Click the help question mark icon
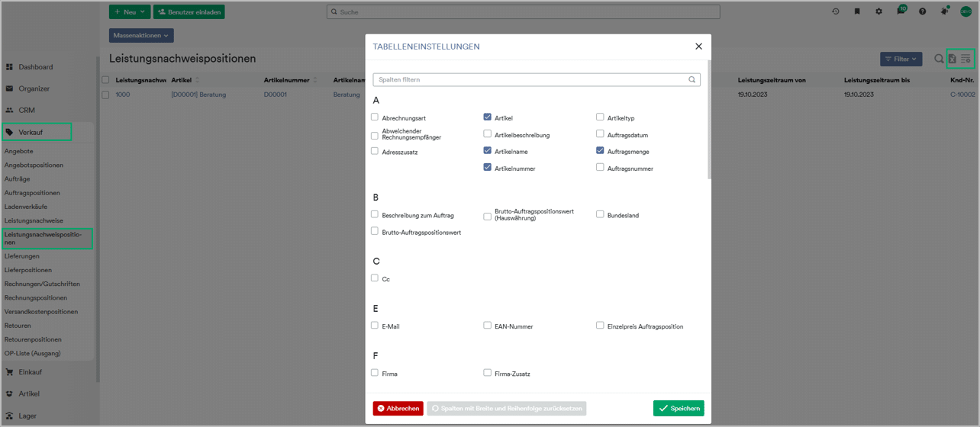This screenshot has width=980, height=427. [923, 11]
